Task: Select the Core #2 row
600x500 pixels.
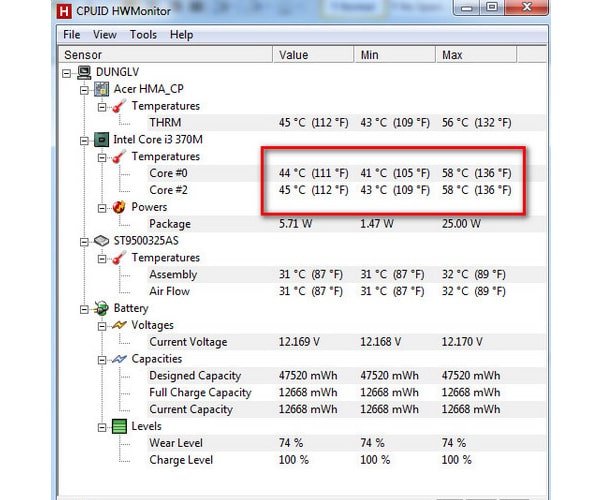Action: click(346, 190)
